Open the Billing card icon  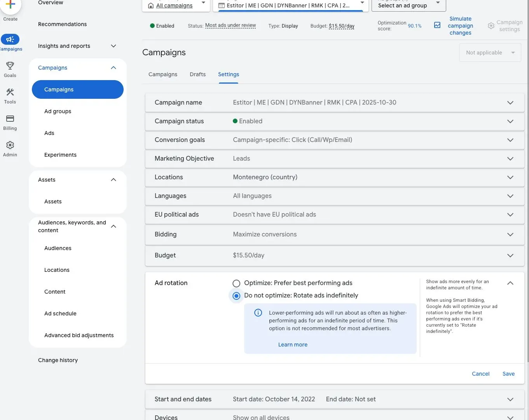coord(10,119)
